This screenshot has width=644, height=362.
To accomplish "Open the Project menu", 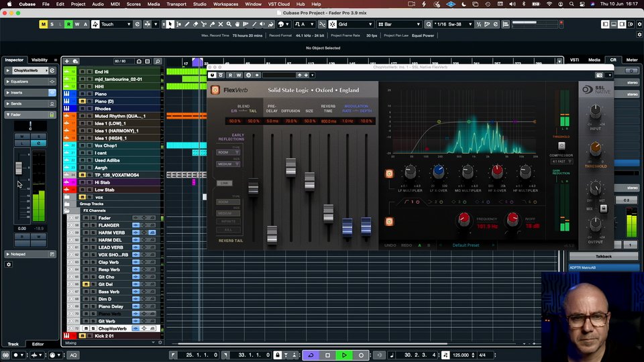I will coord(78,4).
